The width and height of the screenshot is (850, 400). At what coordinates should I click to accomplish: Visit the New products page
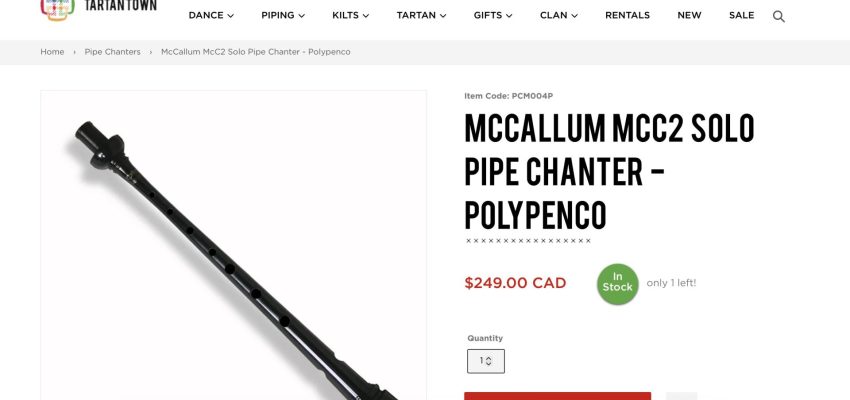coord(689,15)
